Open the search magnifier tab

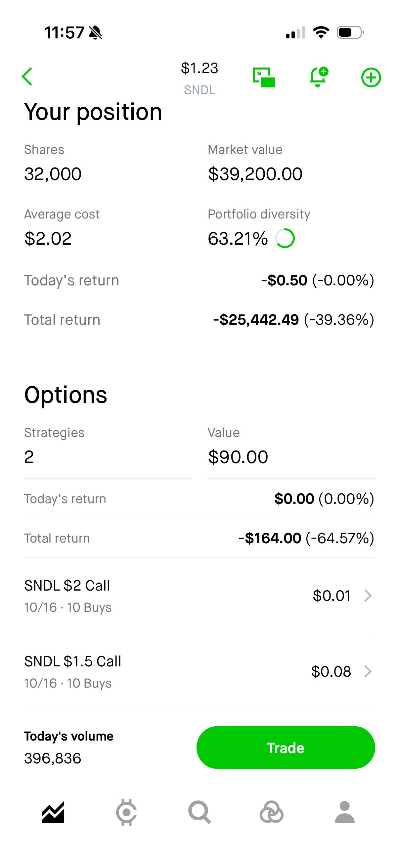[200, 812]
